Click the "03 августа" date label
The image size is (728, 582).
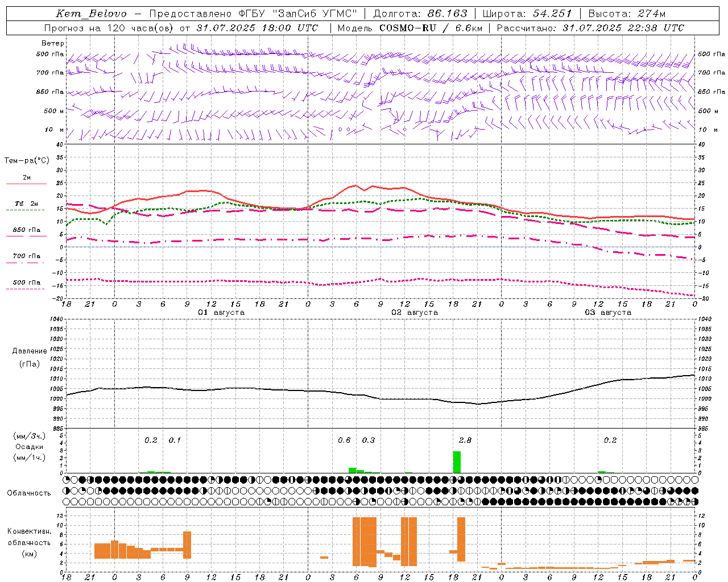(x=608, y=313)
